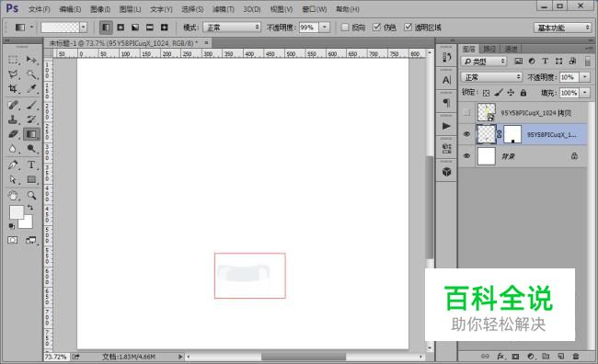Toggle lock transparent pixels
The width and height of the screenshot is (598, 364).
(486, 93)
